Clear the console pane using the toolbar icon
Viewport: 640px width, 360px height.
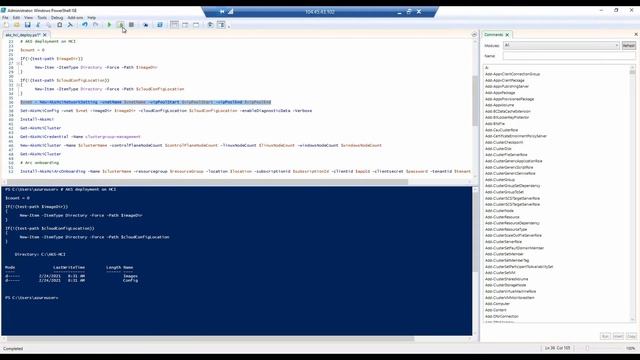[x=70, y=25]
